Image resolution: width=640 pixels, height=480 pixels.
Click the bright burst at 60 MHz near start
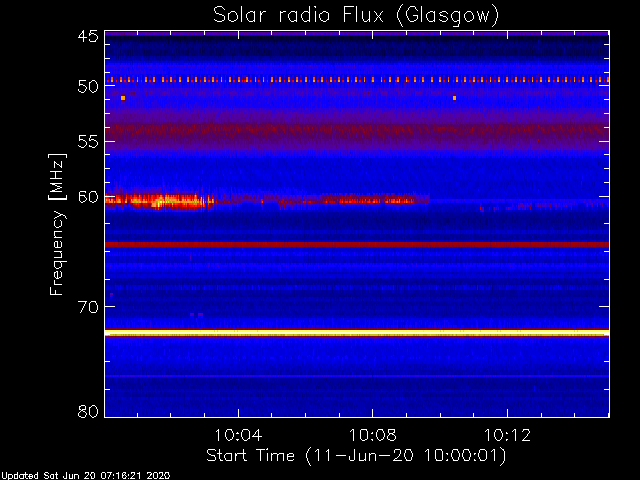pyautogui.click(x=160, y=200)
